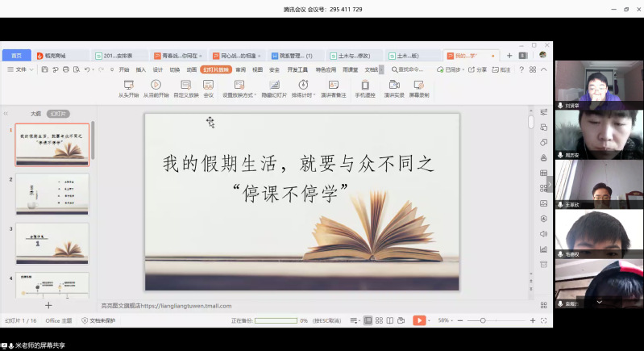Open the 审阅 ribbon tab

240,70
